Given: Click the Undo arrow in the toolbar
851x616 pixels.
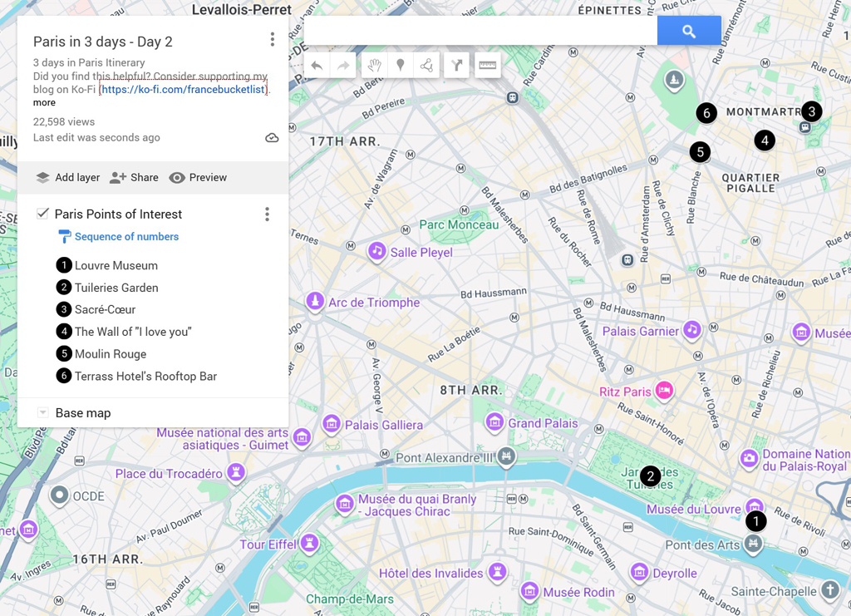Looking at the screenshot, I should pos(317,66).
